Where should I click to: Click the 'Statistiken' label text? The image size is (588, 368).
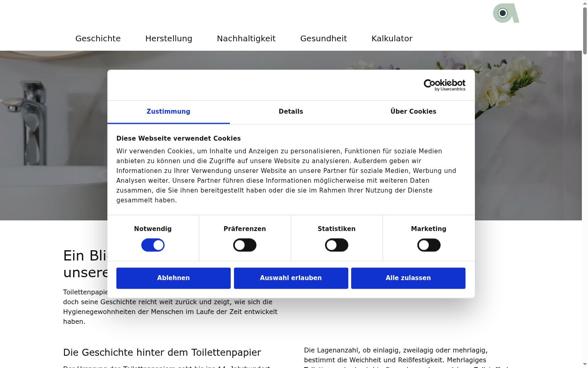click(336, 229)
